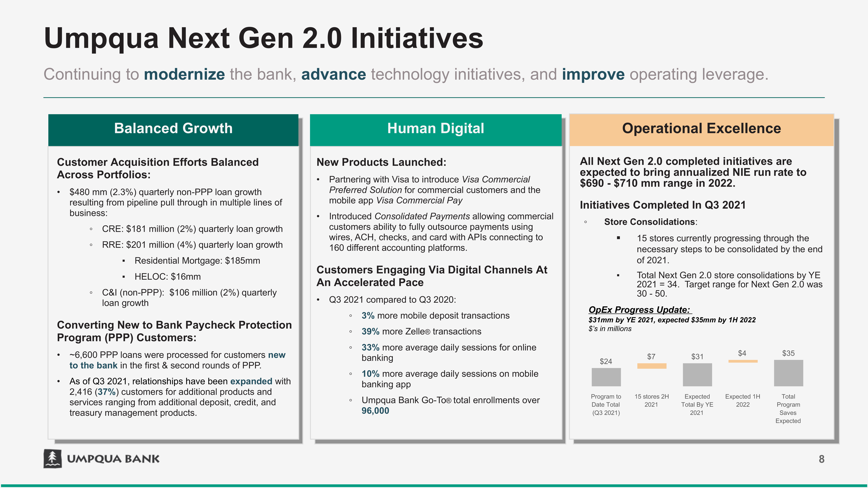Click the highlighted word 'expanded'
The width and height of the screenshot is (868, 488).
(251, 381)
